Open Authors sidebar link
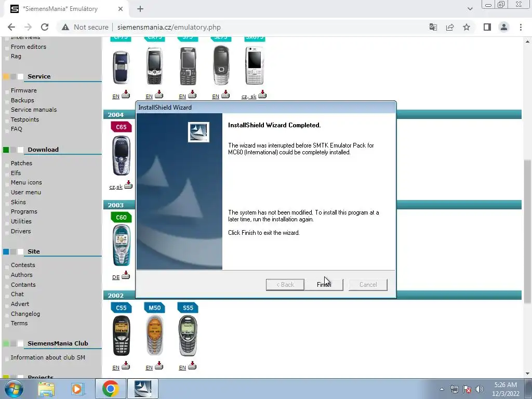Screen dimensions: 532x399 click(21, 275)
